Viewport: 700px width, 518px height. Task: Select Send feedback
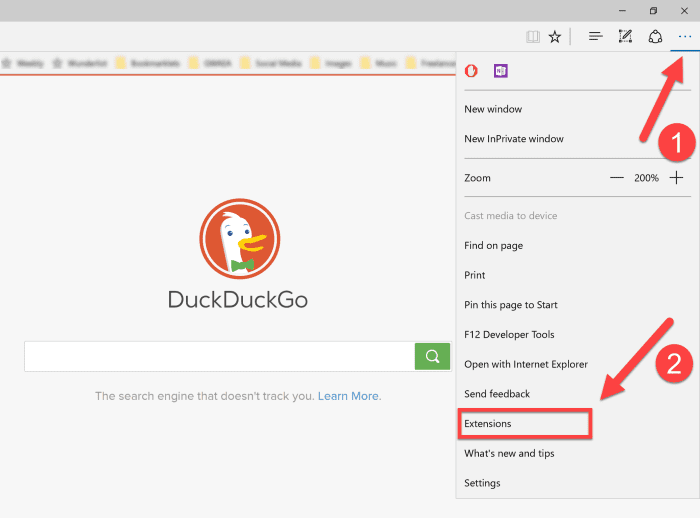[x=497, y=394]
